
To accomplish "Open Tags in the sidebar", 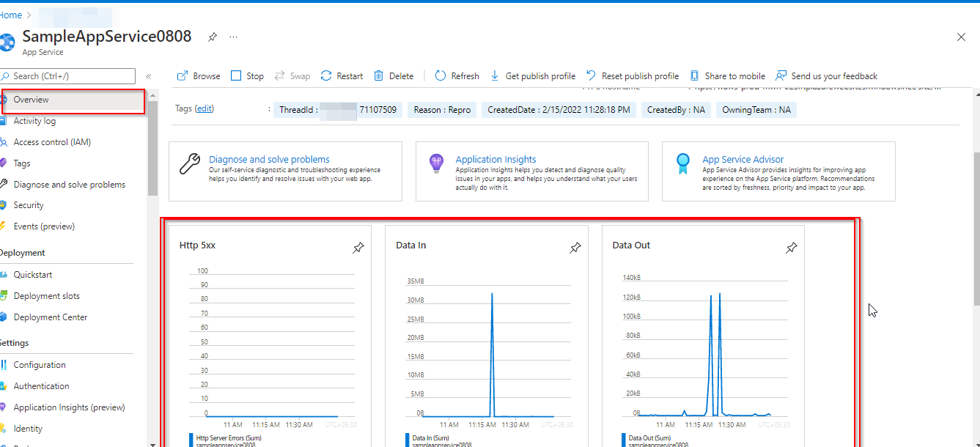I will (x=22, y=163).
